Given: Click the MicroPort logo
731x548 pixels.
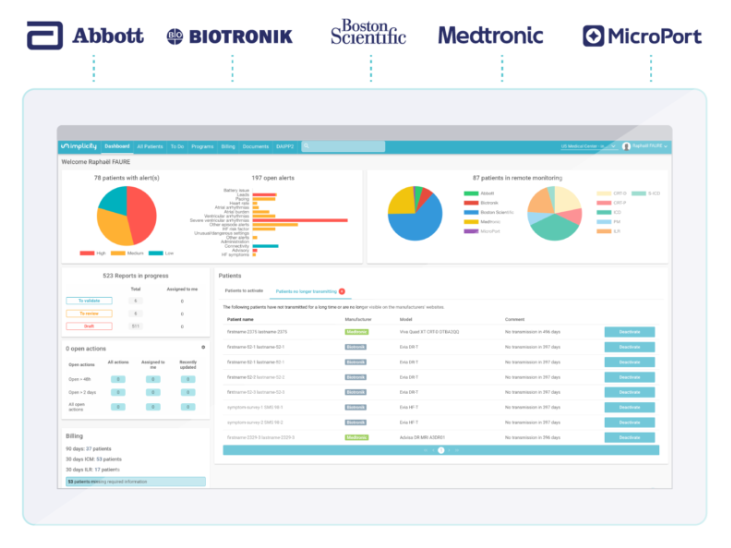Looking at the screenshot, I should tap(641, 37).
